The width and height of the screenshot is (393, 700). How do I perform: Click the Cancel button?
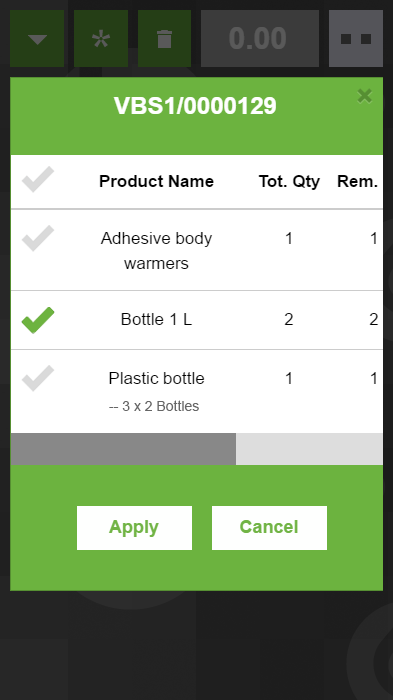click(x=269, y=528)
